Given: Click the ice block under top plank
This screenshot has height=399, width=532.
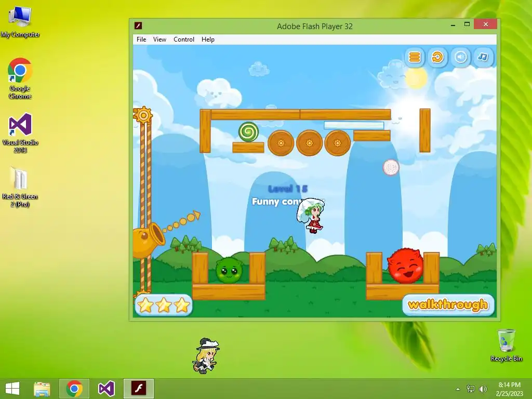Looking at the screenshot, I should click(x=354, y=125).
